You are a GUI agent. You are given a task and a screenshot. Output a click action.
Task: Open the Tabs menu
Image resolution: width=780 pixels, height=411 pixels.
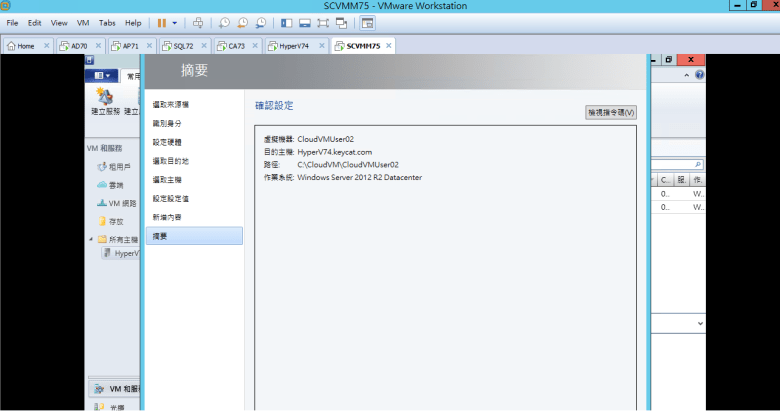(x=107, y=22)
